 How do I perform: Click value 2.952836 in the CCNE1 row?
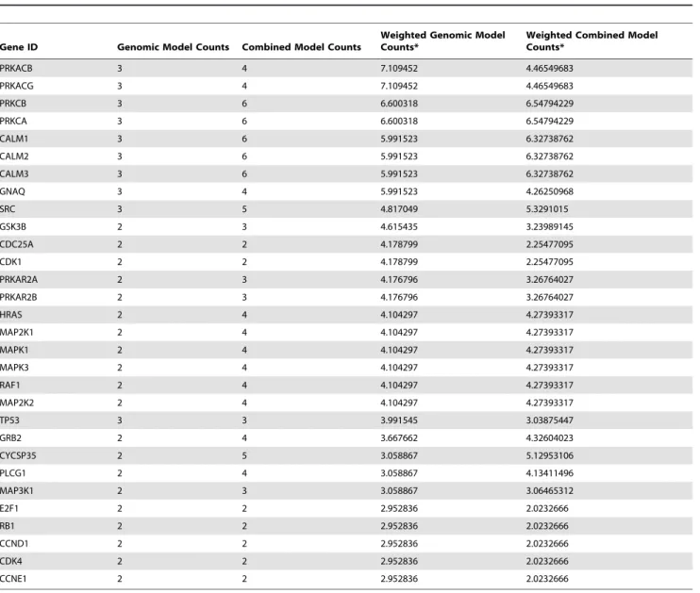[399, 579]
